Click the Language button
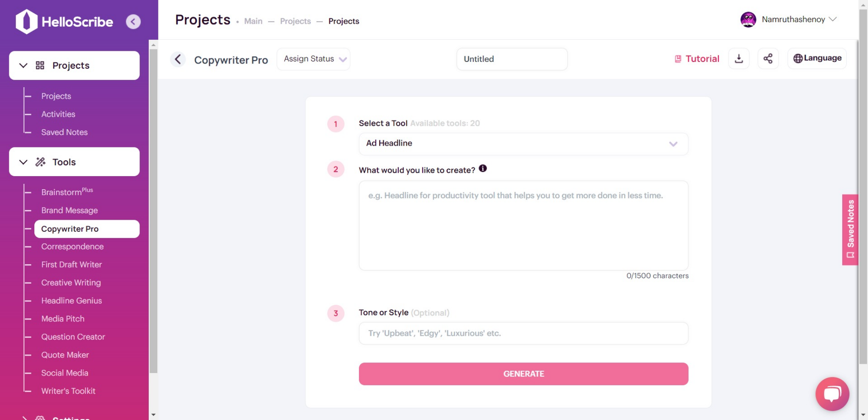This screenshot has height=420, width=868. tap(817, 58)
